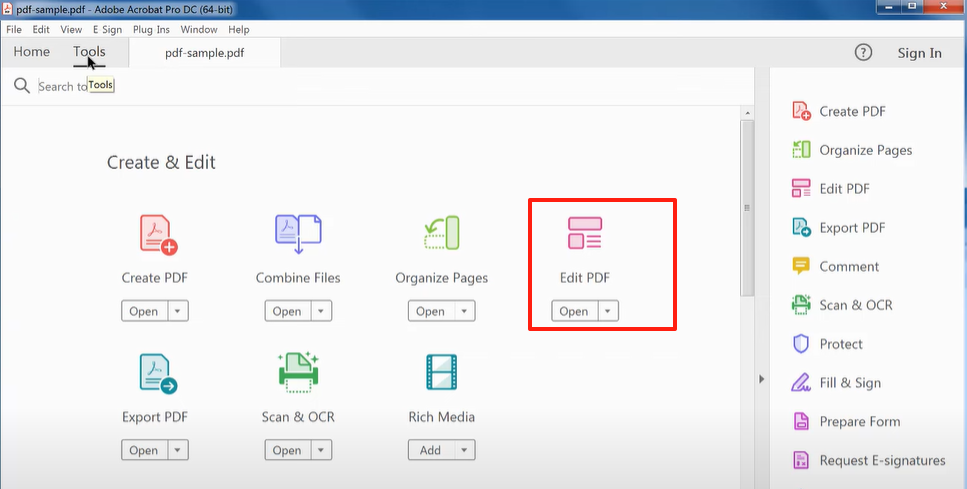Select the Rich Media film icon
967x489 pixels.
[x=442, y=372]
